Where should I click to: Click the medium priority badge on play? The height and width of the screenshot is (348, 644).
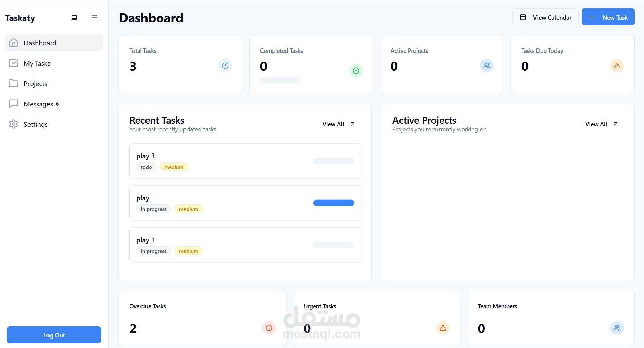[x=189, y=209]
